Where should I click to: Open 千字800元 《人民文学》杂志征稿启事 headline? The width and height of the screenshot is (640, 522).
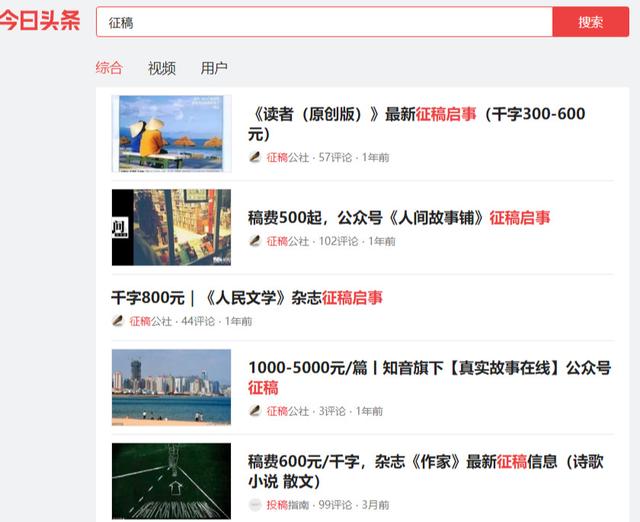[x=247, y=298]
